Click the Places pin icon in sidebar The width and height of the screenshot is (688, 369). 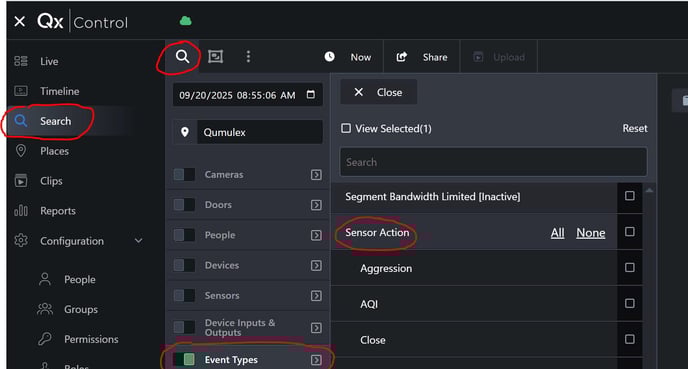[x=21, y=150]
